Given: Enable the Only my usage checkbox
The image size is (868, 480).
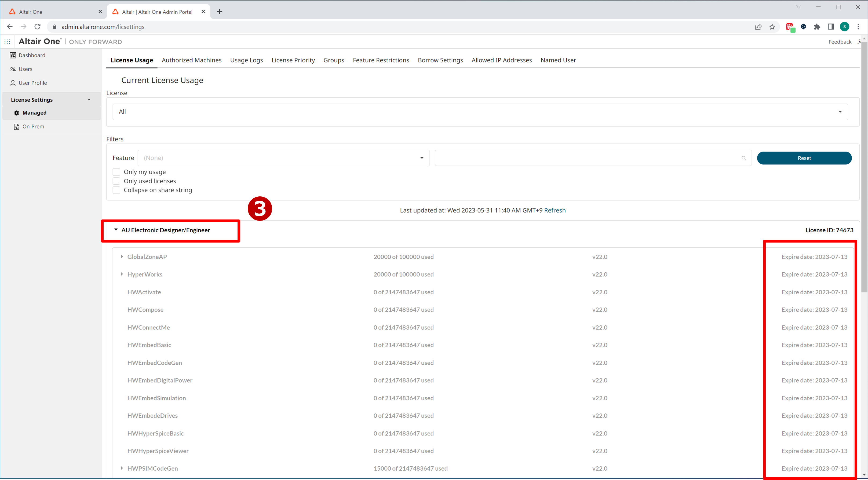Looking at the screenshot, I should 116,172.
